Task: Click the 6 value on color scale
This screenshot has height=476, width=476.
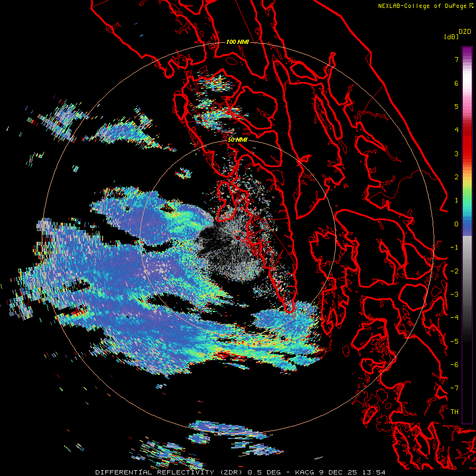Action: pos(456,83)
